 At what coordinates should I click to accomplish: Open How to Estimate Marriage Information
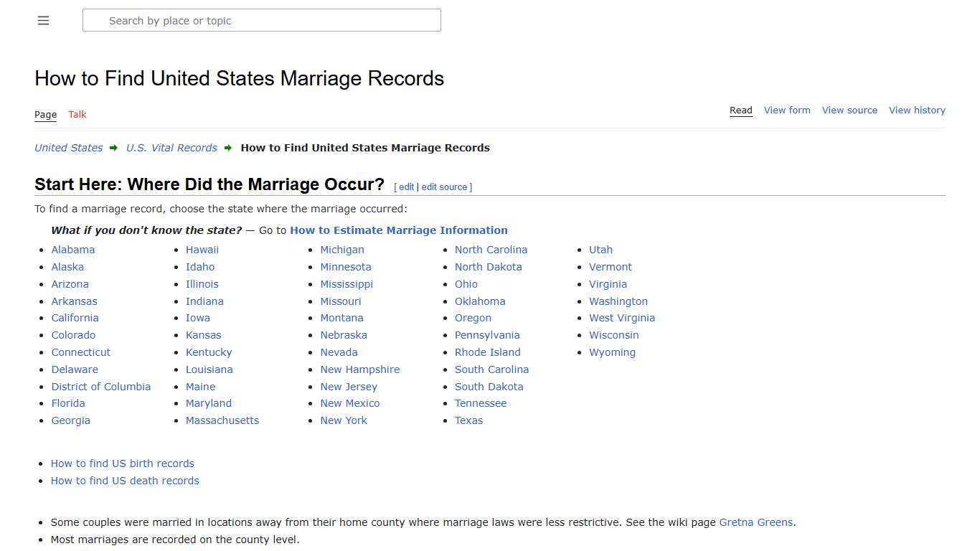point(399,230)
